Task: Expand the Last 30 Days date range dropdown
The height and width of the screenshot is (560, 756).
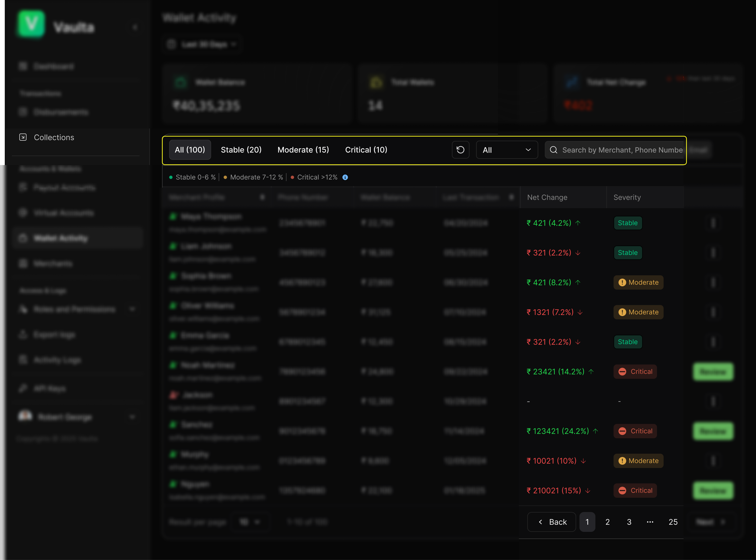Action: coord(203,44)
